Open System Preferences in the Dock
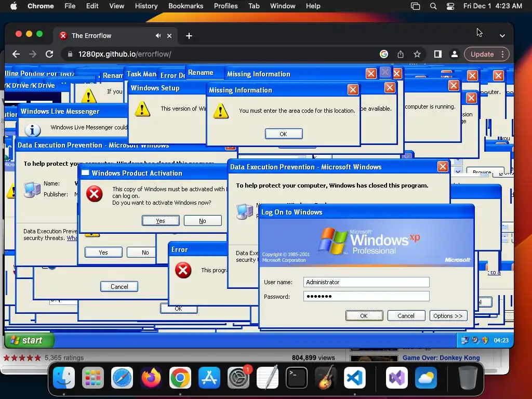Viewport: 532px width, 399px height. pyautogui.click(x=238, y=378)
